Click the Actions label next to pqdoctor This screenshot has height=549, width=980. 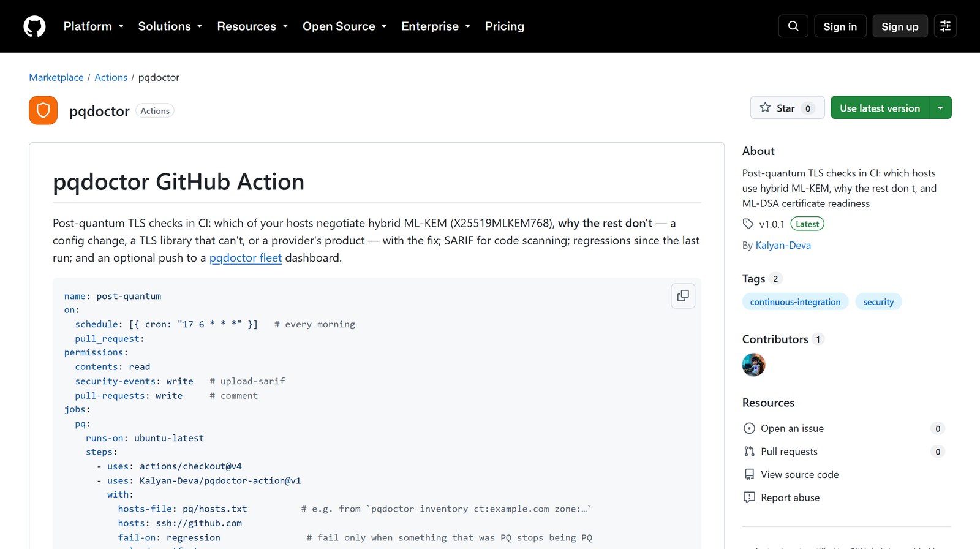click(x=155, y=111)
